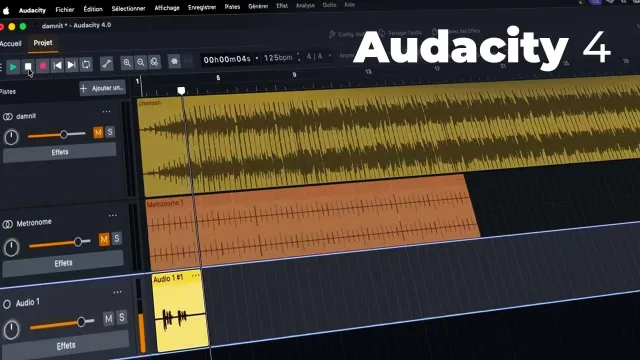The image size is (640, 360).
Task: Open the 4/4 time signature dropdown
Action: tap(330, 56)
